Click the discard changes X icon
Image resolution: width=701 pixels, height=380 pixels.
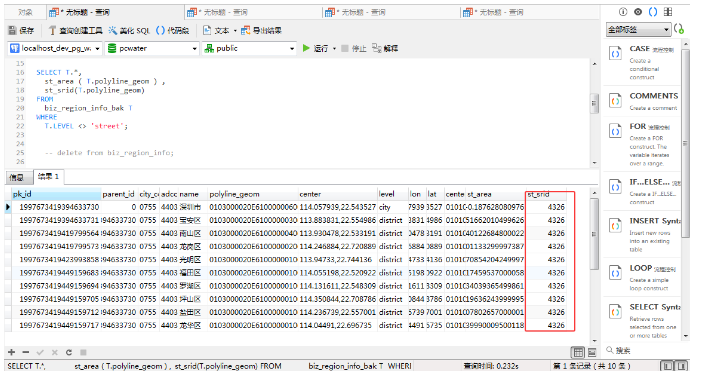(x=55, y=352)
